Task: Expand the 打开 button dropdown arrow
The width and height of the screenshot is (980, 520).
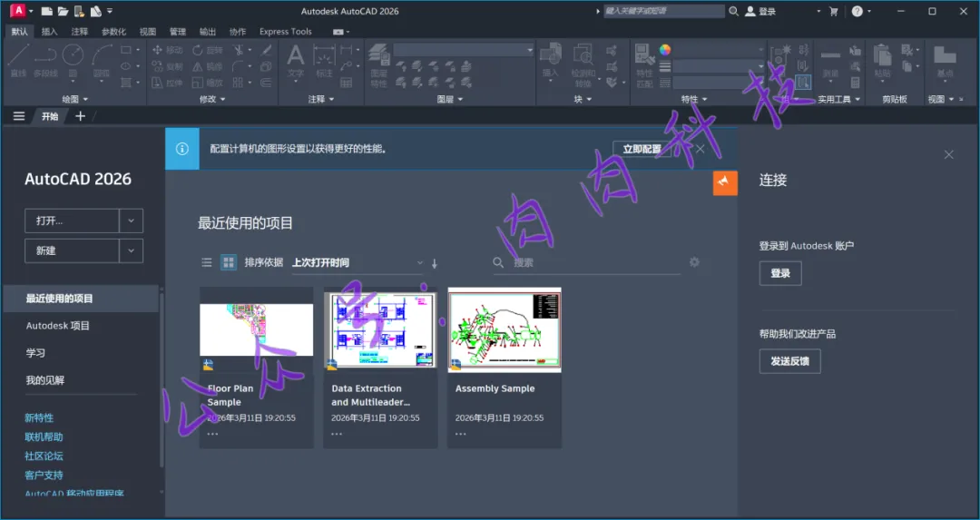Action: point(131,221)
